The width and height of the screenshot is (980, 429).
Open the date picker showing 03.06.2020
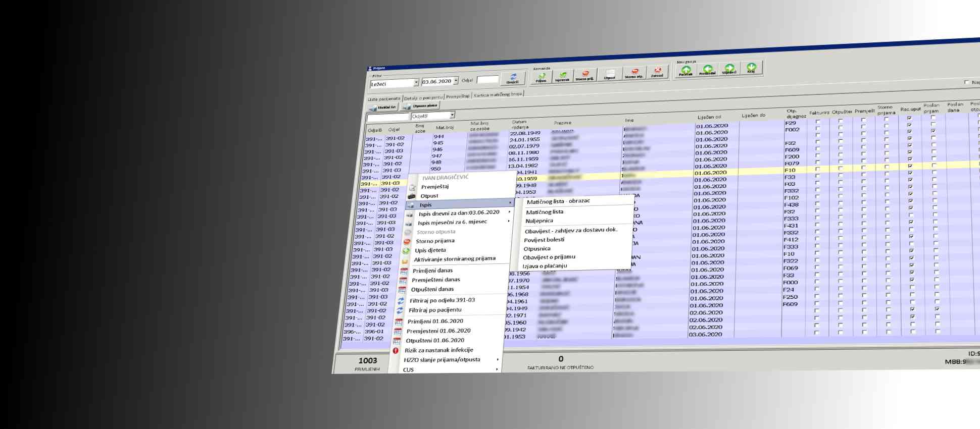click(x=456, y=81)
